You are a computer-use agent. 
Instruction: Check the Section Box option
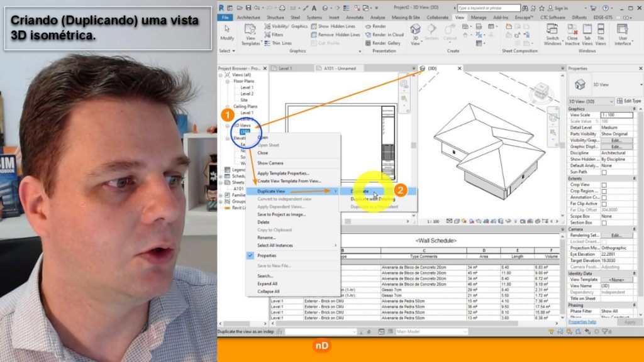coord(604,222)
